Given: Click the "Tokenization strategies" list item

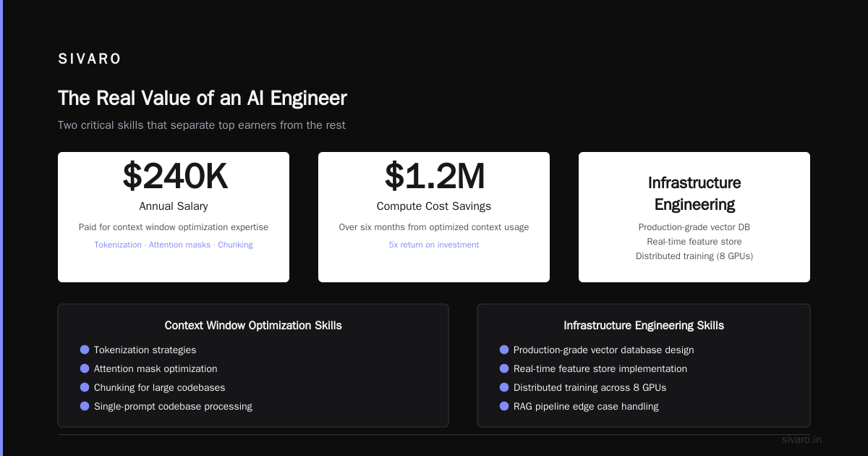Looking at the screenshot, I should point(145,350).
